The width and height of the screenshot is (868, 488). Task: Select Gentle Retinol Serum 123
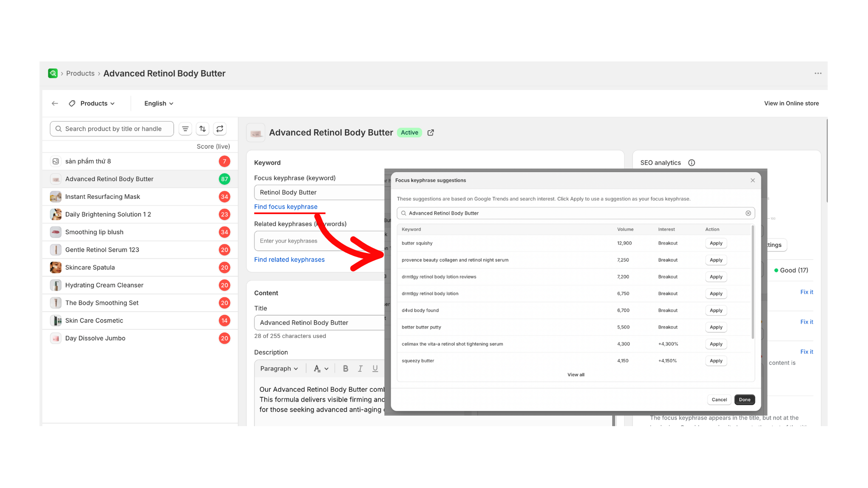pos(140,249)
